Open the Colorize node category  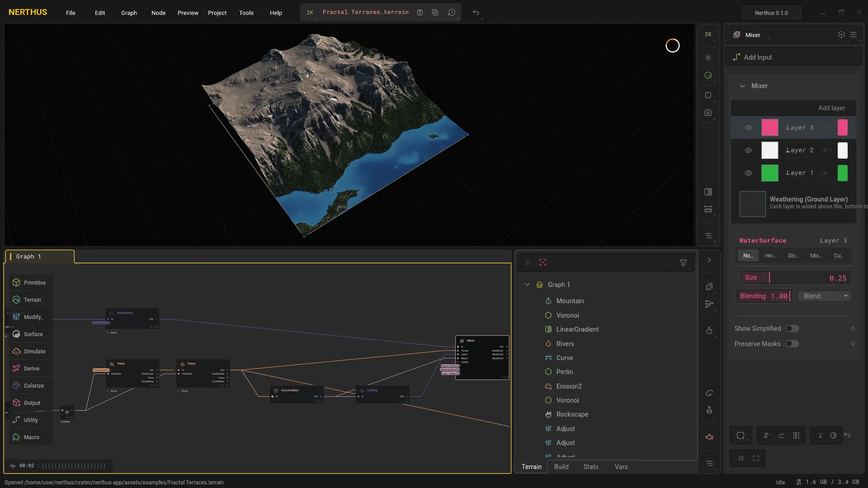pos(30,385)
